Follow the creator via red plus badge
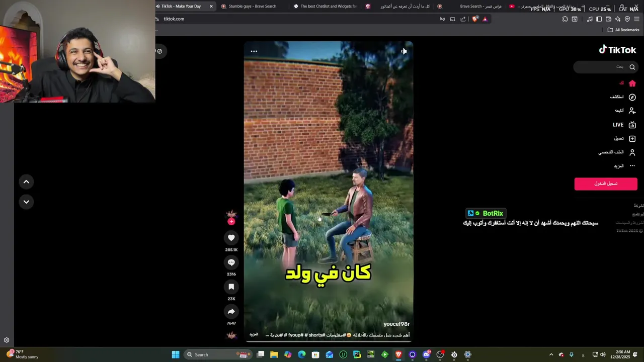Screen dimensions: 644x362 pos(231,222)
